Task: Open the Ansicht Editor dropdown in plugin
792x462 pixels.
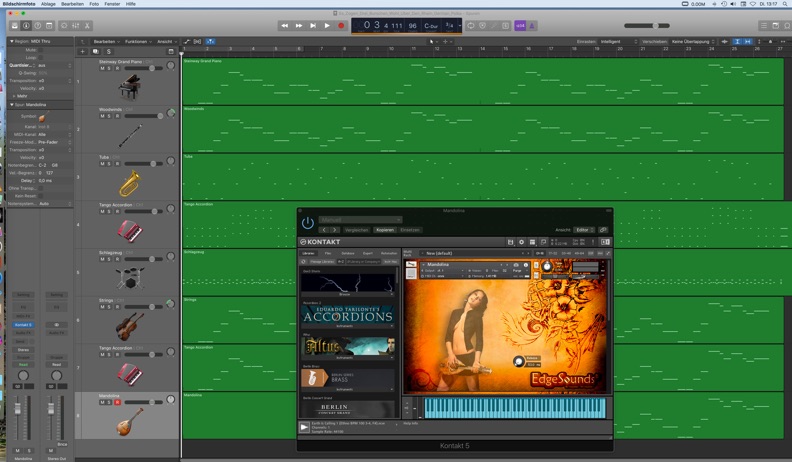Action: (585, 230)
